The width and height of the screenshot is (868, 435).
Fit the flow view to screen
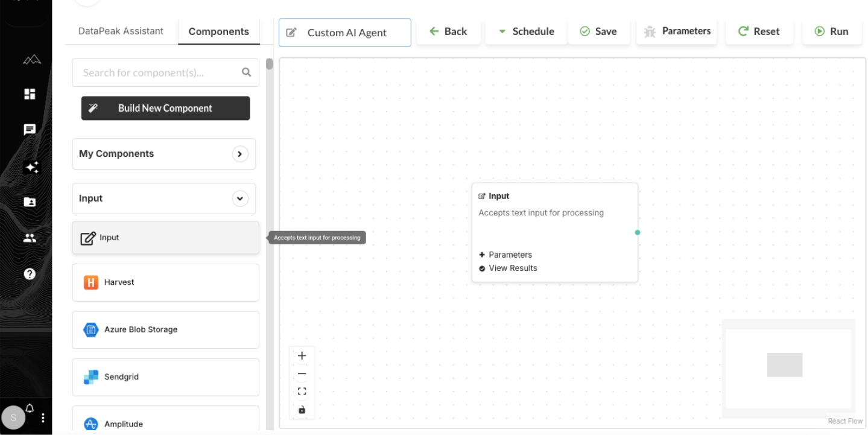point(302,392)
